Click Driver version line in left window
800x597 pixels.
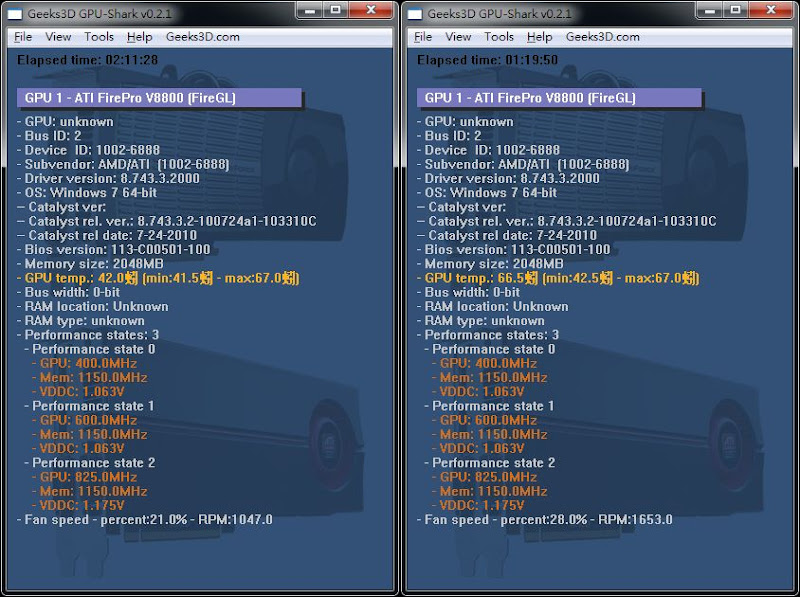coord(108,179)
